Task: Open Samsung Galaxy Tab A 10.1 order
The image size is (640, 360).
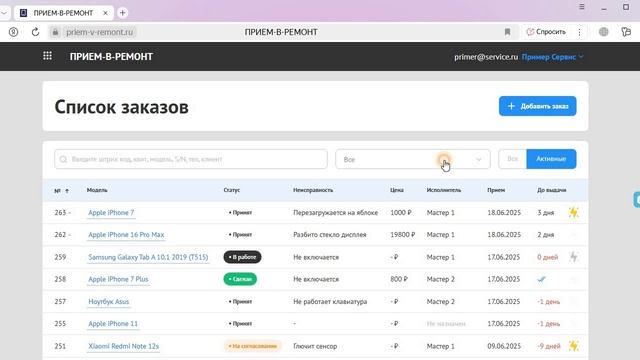Action: coord(148,257)
